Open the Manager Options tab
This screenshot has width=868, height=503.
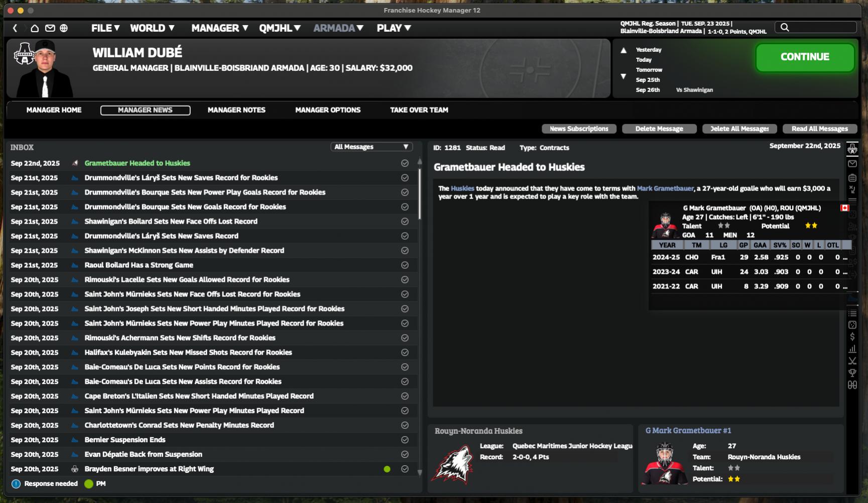(328, 110)
